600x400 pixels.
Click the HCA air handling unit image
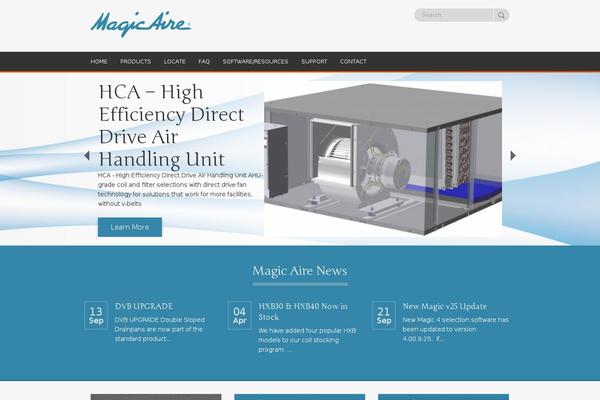click(x=383, y=158)
